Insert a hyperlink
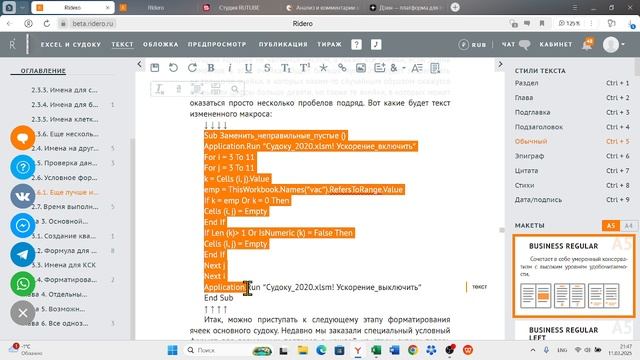Viewport: 640px width, 360px height. [342, 68]
